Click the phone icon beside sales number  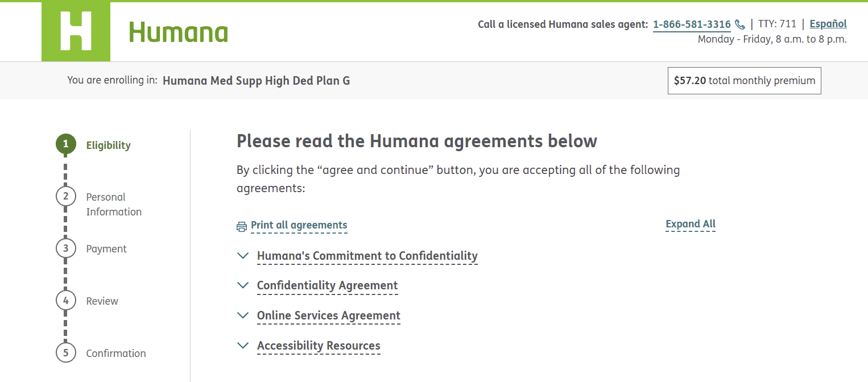point(740,24)
